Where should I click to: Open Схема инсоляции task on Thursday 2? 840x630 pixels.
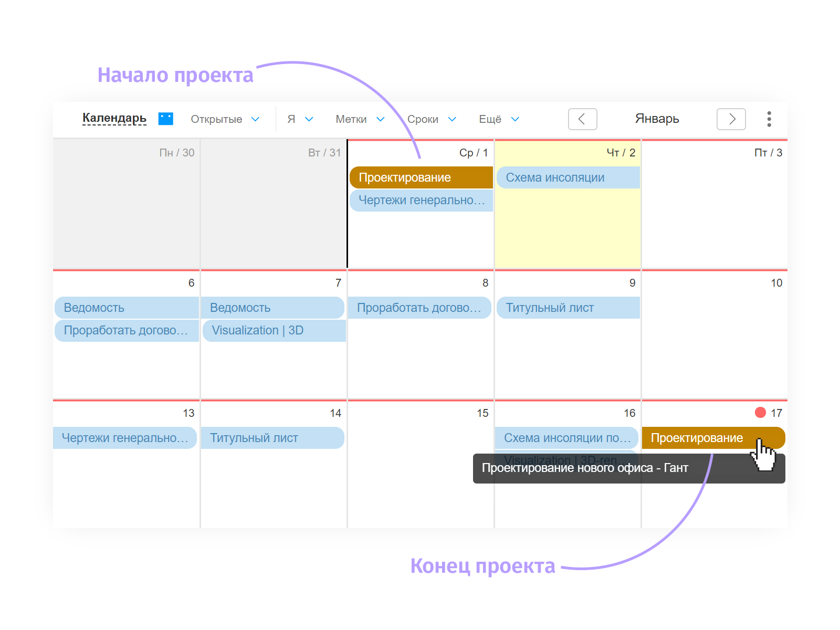coord(568,177)
